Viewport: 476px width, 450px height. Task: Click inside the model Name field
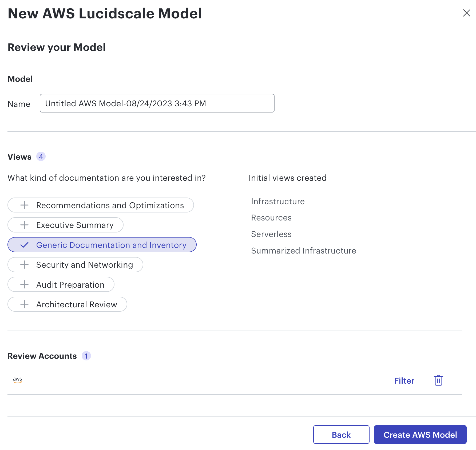(157, 103)
